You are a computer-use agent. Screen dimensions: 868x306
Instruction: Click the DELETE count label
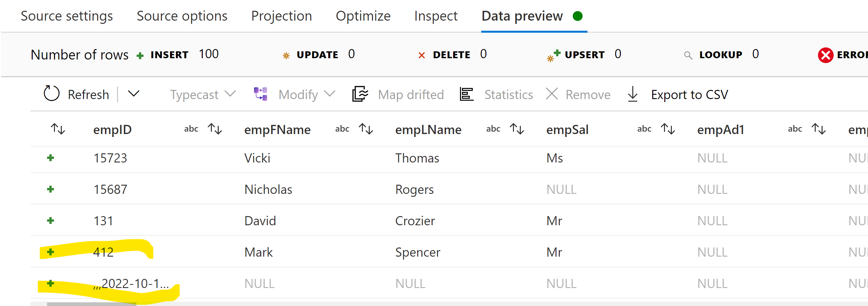pos(451,55)
